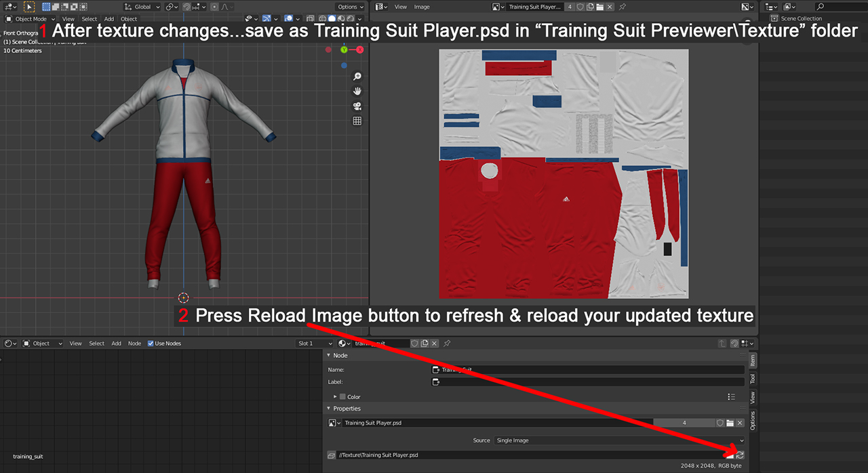Image resolution: width=868 pixels, height=473 pixels.
Task: Click the outliner search field
Action: tap(840, 7)
